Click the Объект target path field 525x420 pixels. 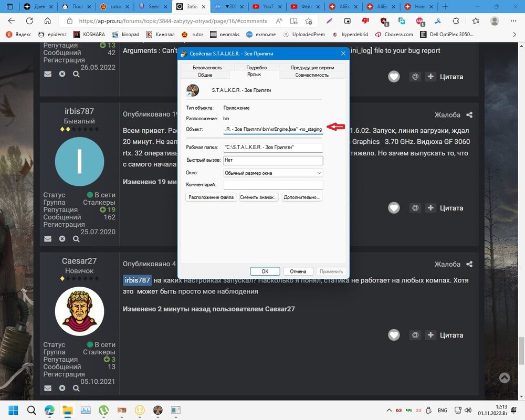pos(273,129)
